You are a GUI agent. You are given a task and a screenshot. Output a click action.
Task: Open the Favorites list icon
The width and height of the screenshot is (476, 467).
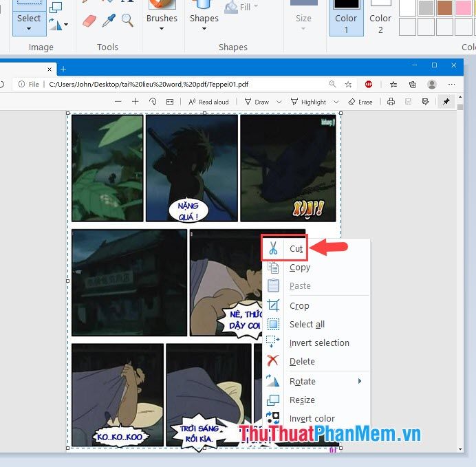[393, 85]
